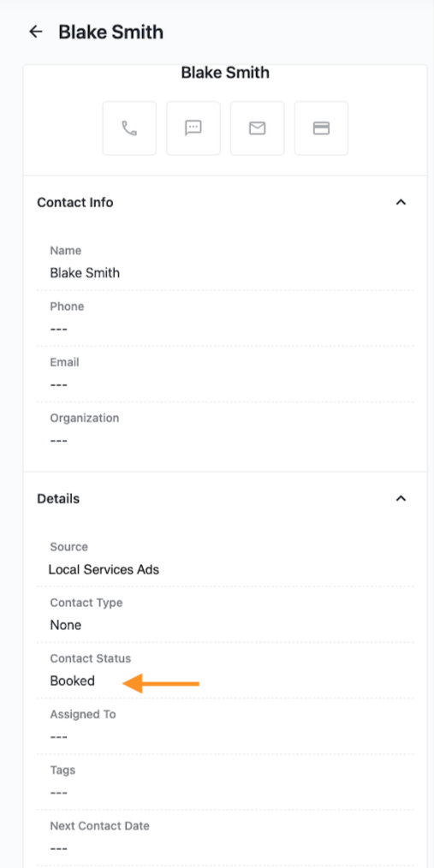Call contact with the phone icon button
Image resolution: width=434 pixels, height=868 pixels.
click(129, 128)
